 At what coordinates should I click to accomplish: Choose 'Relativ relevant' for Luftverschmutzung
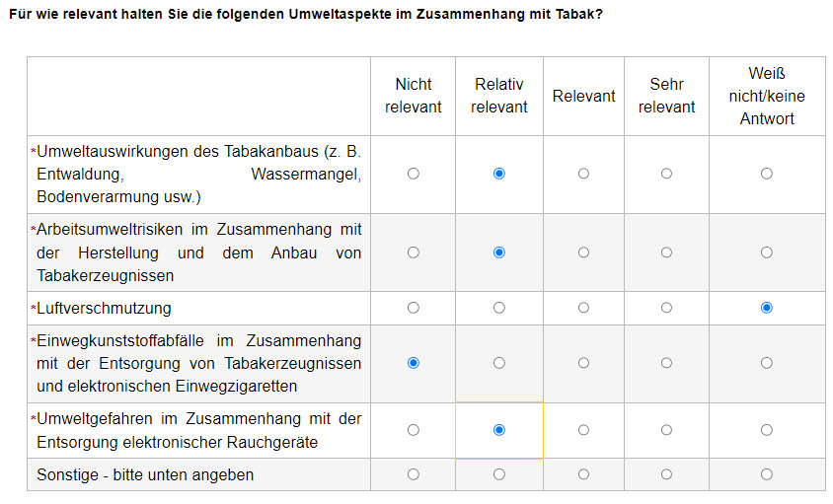coord(498,308)
